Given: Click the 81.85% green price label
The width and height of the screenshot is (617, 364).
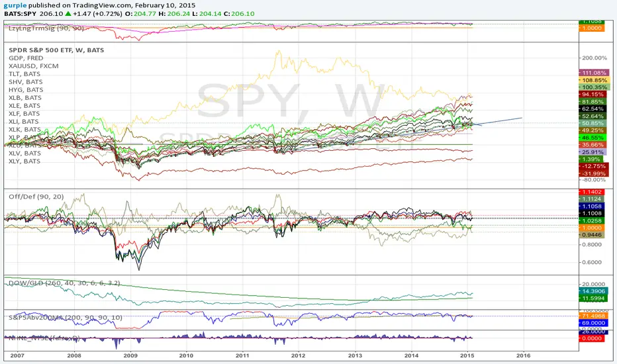Looking at the screenshot, I should point(593,102).
